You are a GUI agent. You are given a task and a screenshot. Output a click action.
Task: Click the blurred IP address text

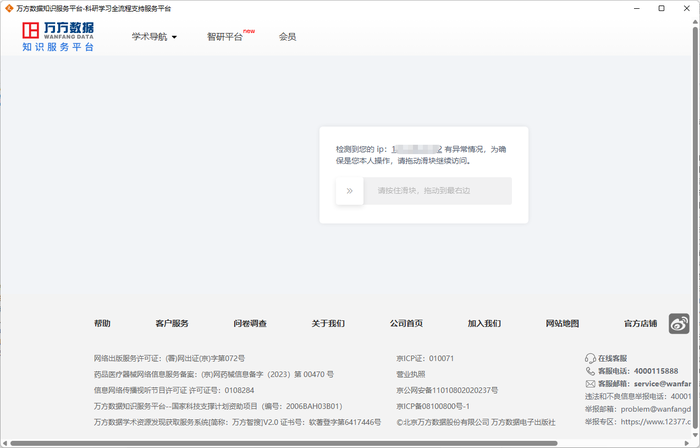417,149
